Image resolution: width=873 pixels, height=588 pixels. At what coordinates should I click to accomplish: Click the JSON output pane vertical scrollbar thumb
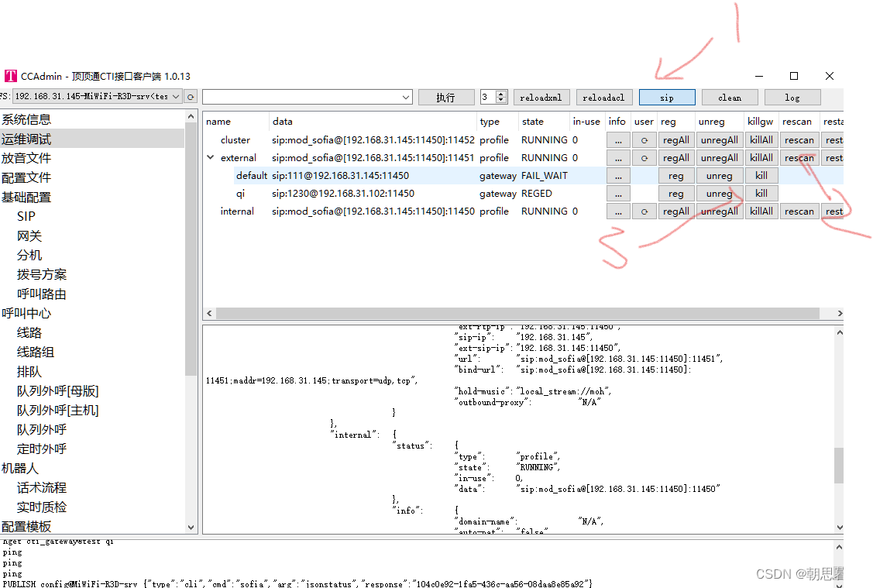point(839,466)
